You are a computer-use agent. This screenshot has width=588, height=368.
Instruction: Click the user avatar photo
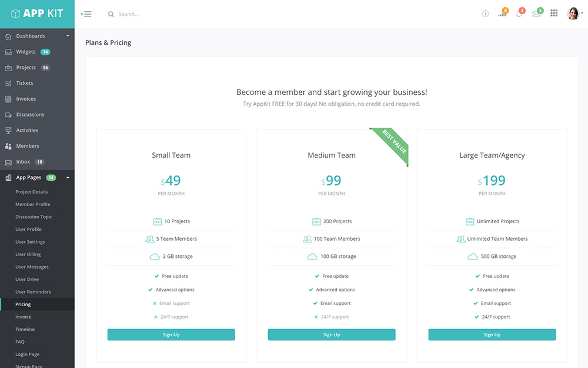click(573, 13)
